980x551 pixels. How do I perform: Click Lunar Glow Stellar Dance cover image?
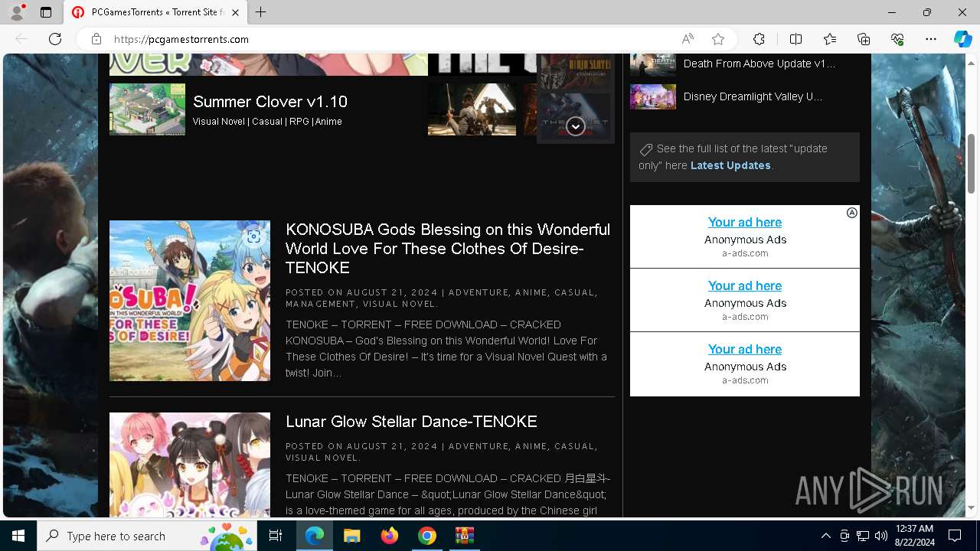[x=190, y=465]
